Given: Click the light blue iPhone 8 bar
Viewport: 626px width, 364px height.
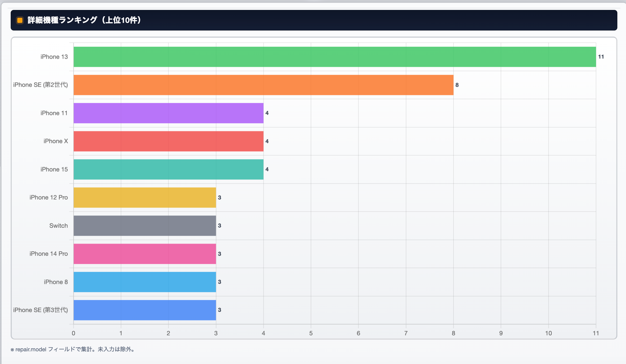Looking at the screenshot, I should point(145,282).
